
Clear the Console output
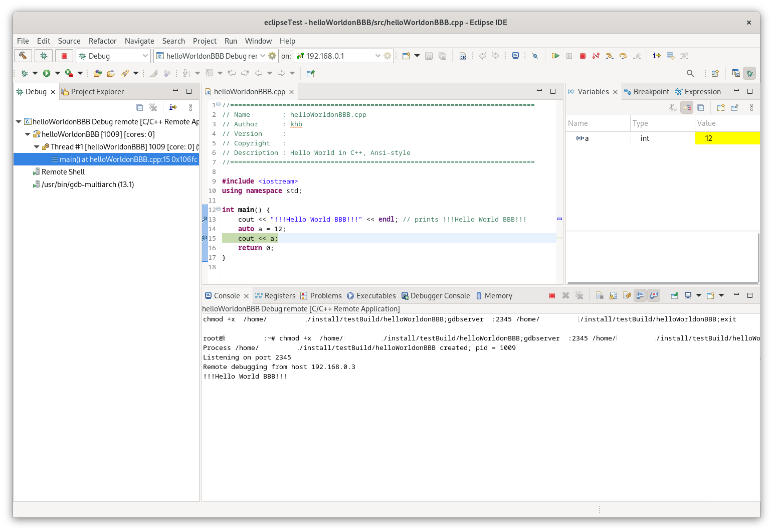[x=600, y=295]
